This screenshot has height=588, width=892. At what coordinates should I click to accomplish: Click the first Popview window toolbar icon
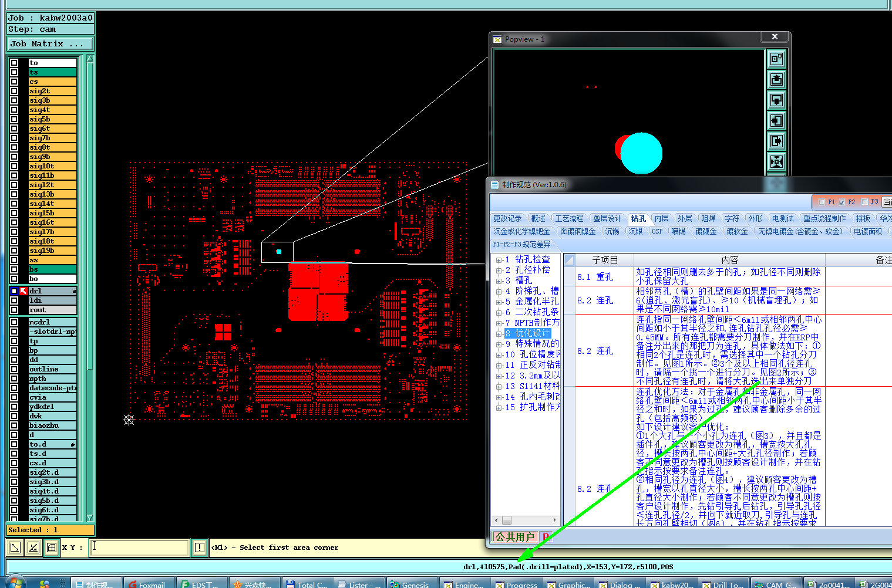tap(776, 59)
